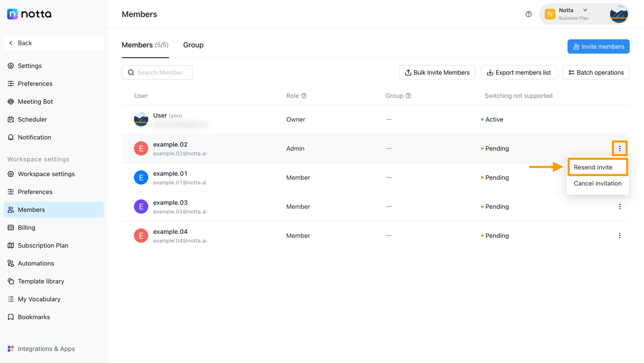Click the Group column help icon

pyautogui.click(x=408, y=96)
